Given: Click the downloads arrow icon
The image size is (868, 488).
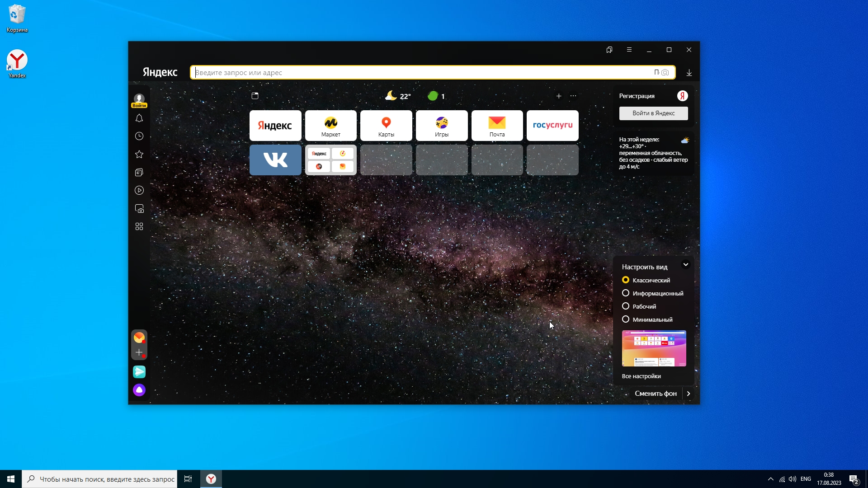Looking at the screenshot, I should point(689,73).
